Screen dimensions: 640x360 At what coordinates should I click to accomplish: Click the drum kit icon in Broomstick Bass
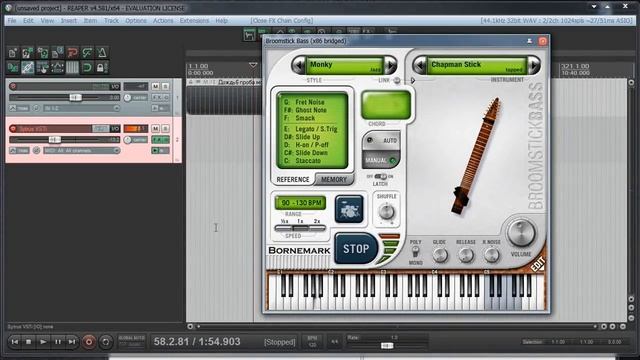[349, 209]
